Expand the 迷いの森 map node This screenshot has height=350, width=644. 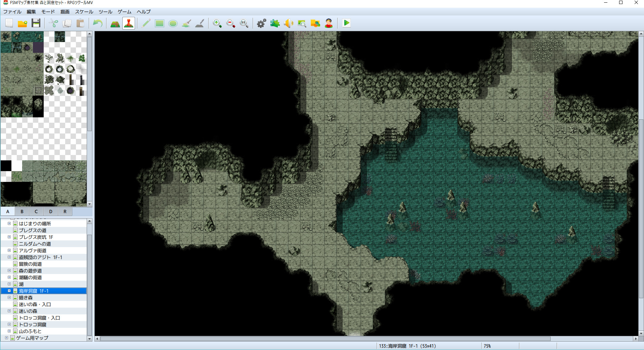pos(9,311)
